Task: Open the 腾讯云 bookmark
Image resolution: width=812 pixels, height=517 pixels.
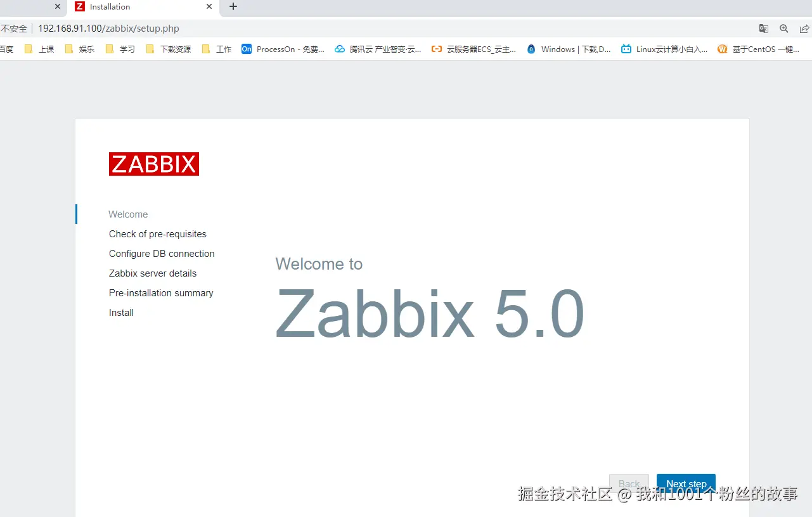Action: coord(378,49)
